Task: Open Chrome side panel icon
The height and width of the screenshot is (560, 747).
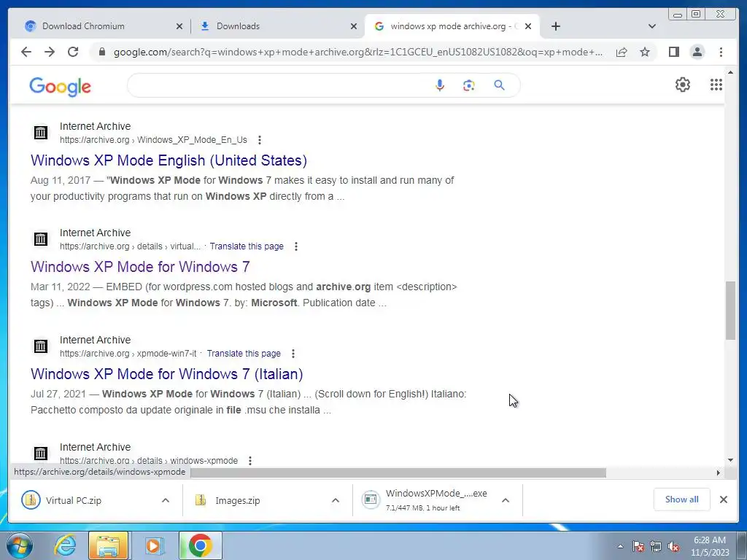Action: point(673,52)
